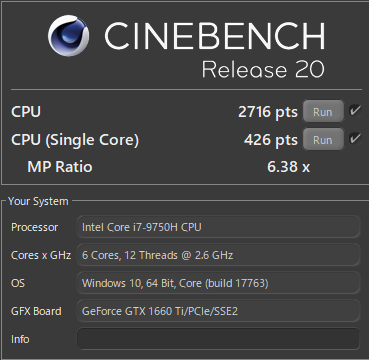Click the GFX Board GeForce GTX field

point(218,311)
